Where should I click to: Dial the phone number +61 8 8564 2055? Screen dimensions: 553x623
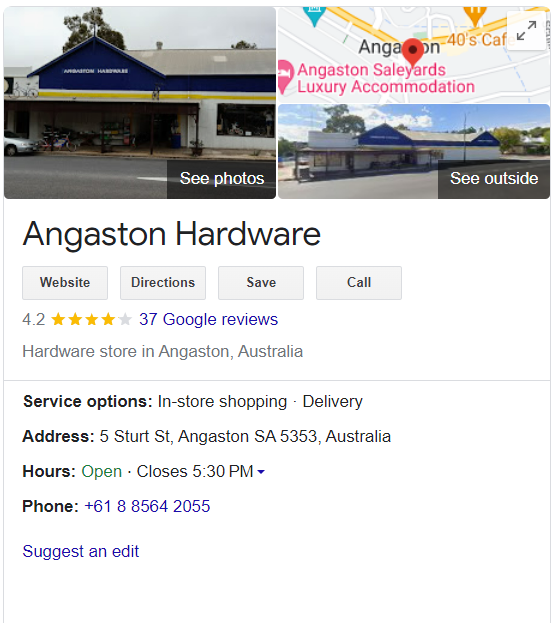click(147, 507)
